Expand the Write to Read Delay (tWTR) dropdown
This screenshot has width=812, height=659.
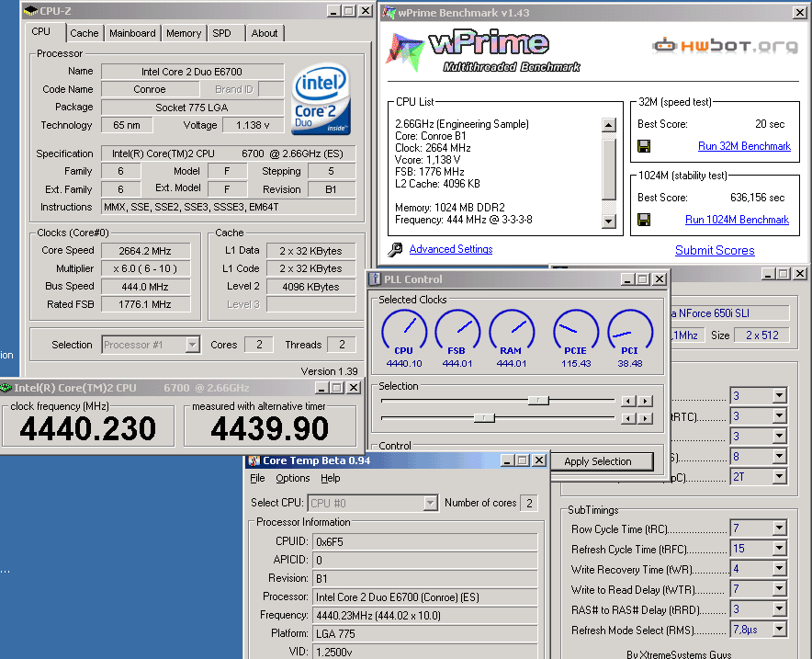779,589
